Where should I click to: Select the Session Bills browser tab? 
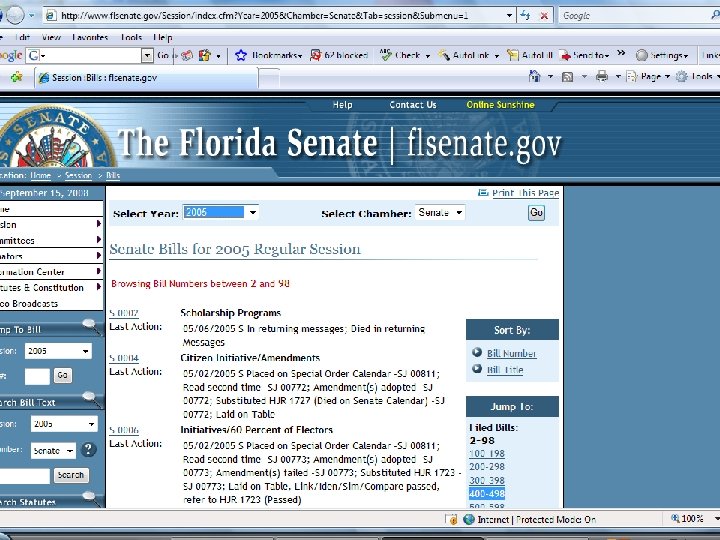146,78
